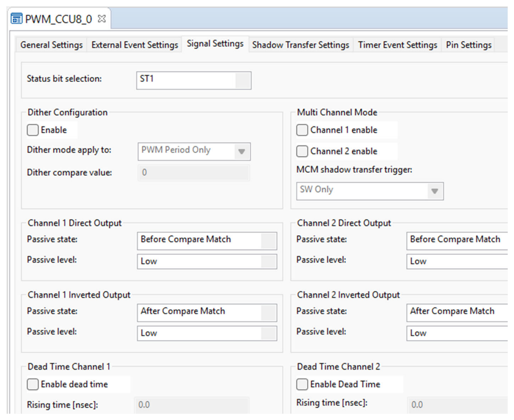
Task: Click the Dither Configuration group label
Action: pyautogui.click(x=67, y=112)
